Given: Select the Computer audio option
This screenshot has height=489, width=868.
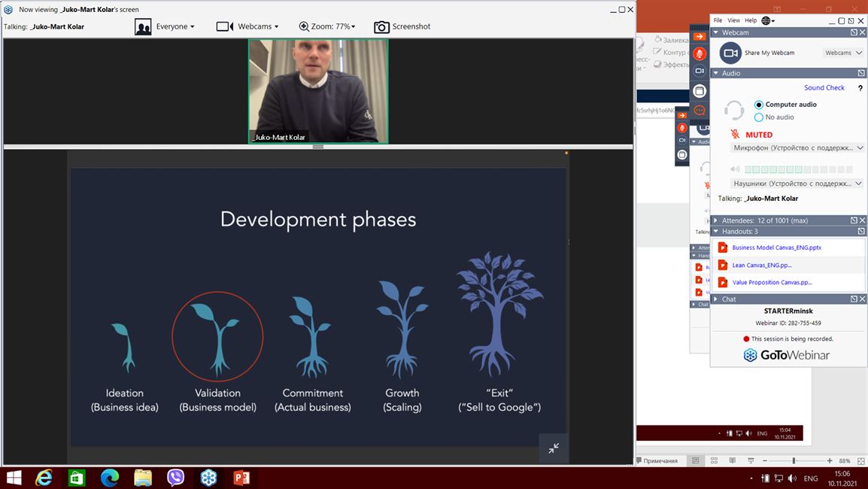Looking at the screenshot, I should pos(758,105).
